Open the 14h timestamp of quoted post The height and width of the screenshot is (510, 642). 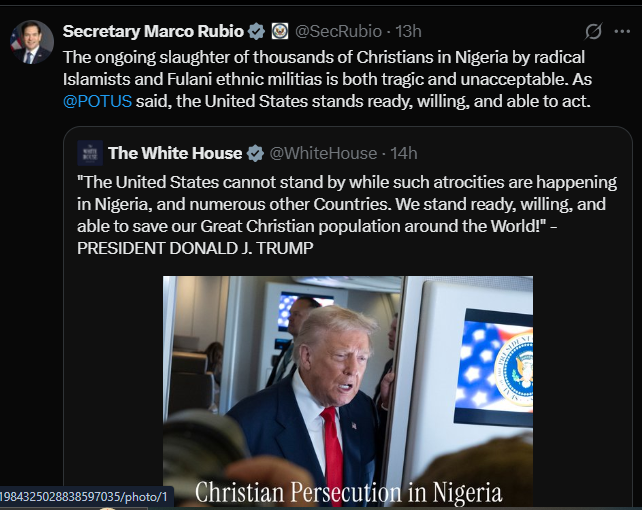coord(404,153)
